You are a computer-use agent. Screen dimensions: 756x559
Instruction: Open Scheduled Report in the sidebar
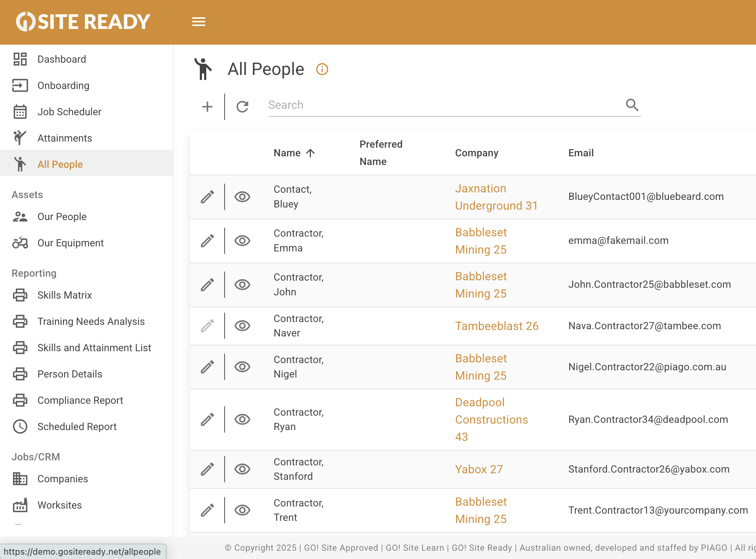point(86,426)
